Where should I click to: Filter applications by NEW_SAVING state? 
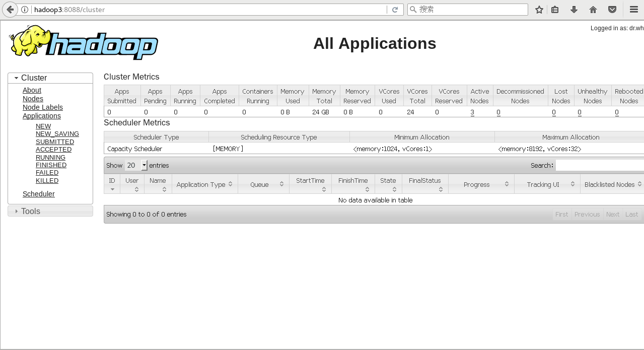pos(57,134)
